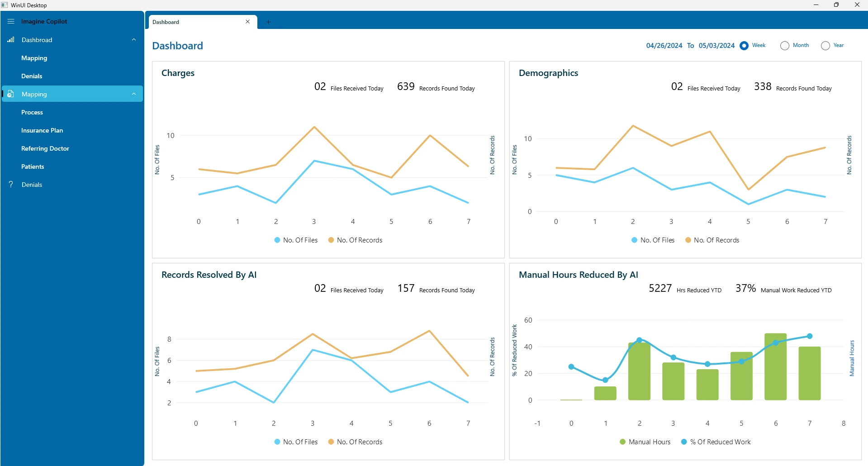Go to Patients in the sidebar

pos(33,166)
